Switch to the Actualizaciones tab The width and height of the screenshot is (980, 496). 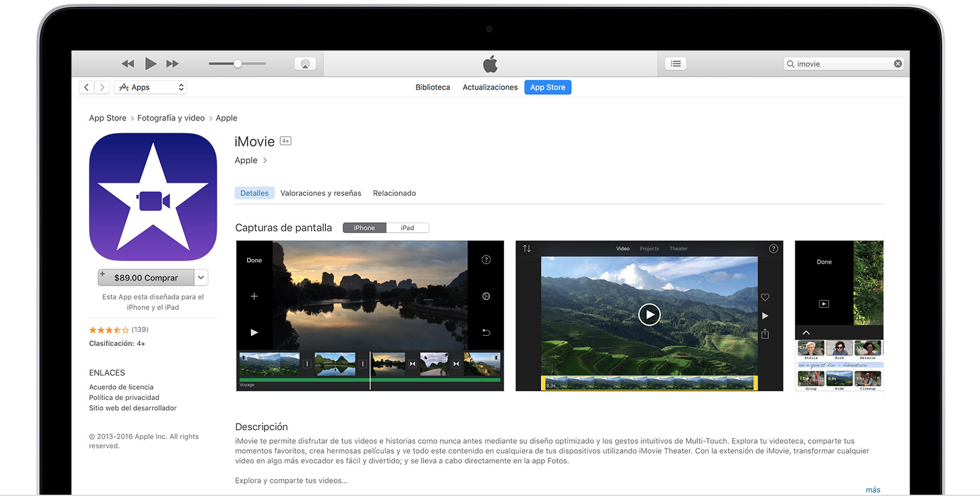(x=490, y=87)
